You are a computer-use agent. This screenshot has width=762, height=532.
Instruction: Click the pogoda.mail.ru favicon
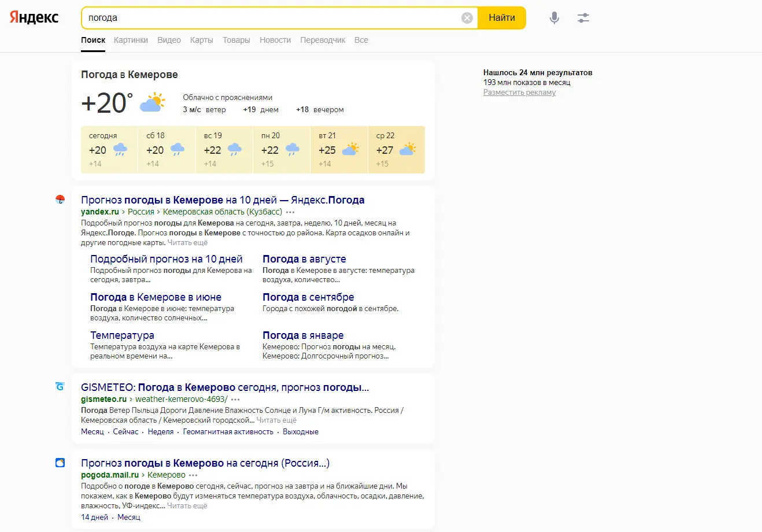[x=60, y=463]
